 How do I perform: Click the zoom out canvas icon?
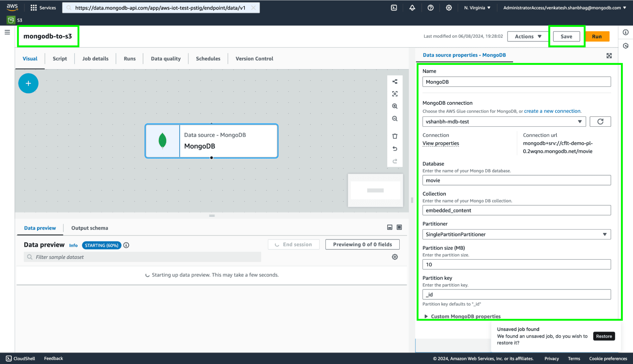pos(395,119)
